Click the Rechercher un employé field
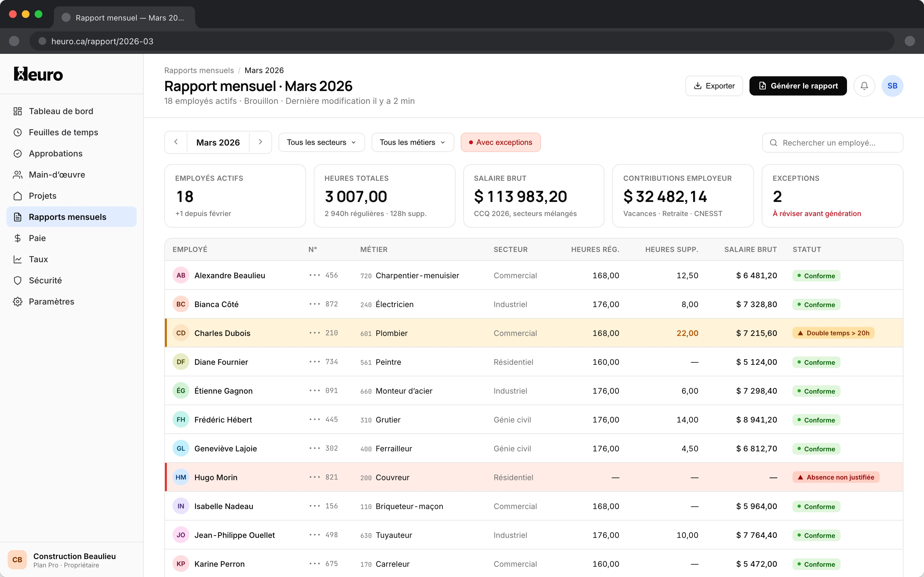924x577 pixels. pos(832,143)
